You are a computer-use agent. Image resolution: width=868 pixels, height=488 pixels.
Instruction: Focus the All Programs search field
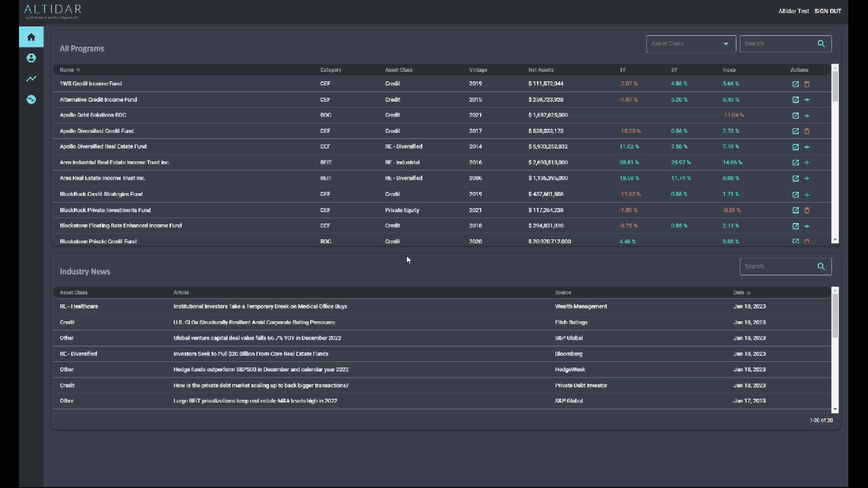(778, 43)
